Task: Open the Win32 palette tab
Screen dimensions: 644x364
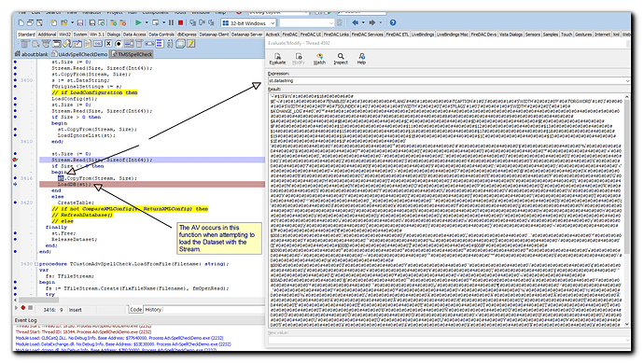Action: click(x=65, y=35)
